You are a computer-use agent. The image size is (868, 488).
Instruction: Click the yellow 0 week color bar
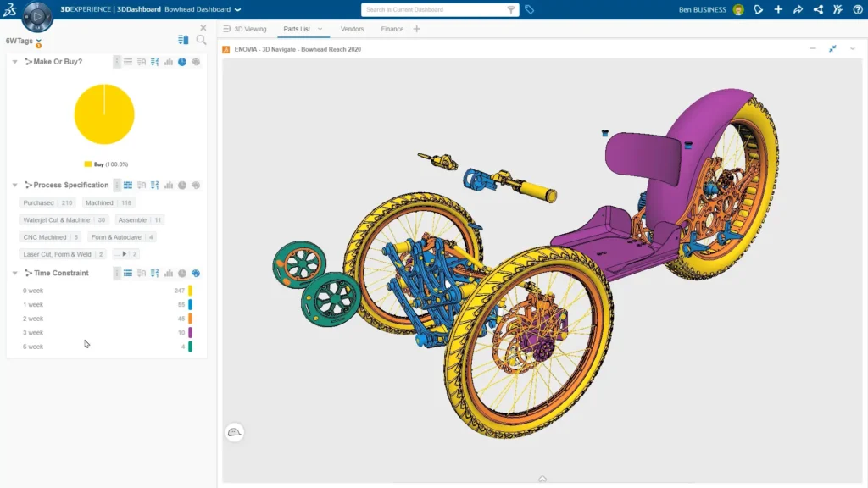click(x=192, y=290)
